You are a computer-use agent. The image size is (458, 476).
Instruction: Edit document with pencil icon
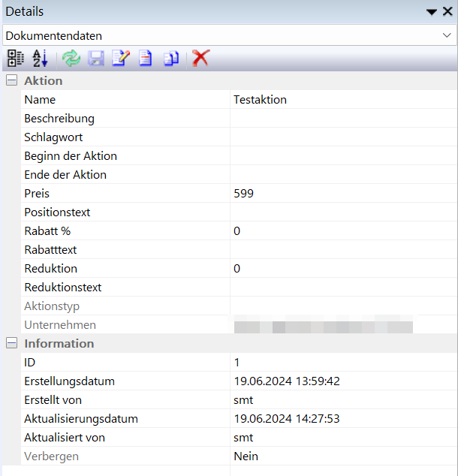[x=121, y=58]
